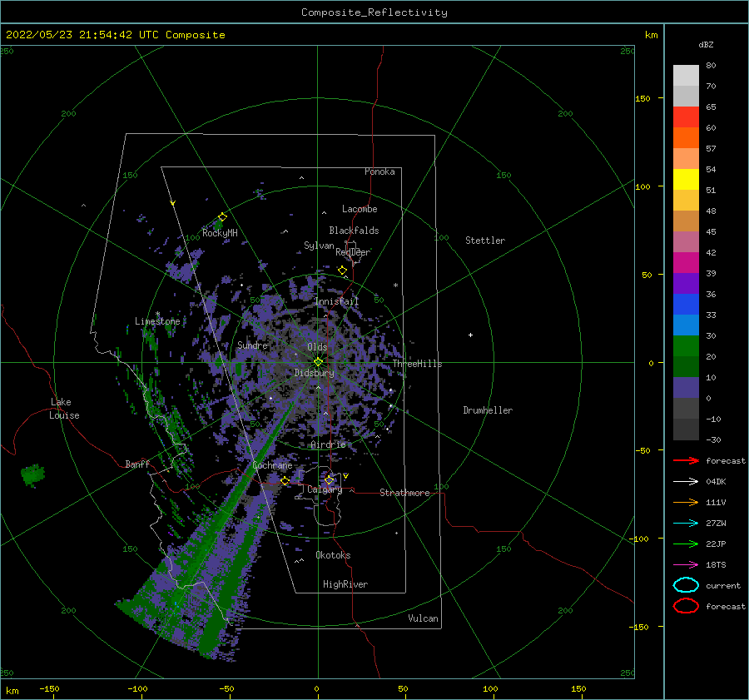
Task: Click the Blackfalds city label
Action: 354,231
